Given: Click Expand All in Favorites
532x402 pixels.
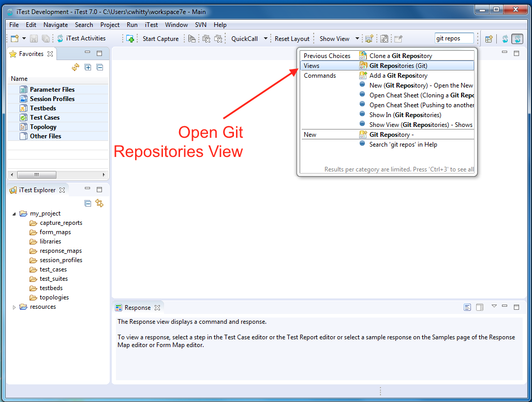Looking at the screenshot, I should click(88, 67).
